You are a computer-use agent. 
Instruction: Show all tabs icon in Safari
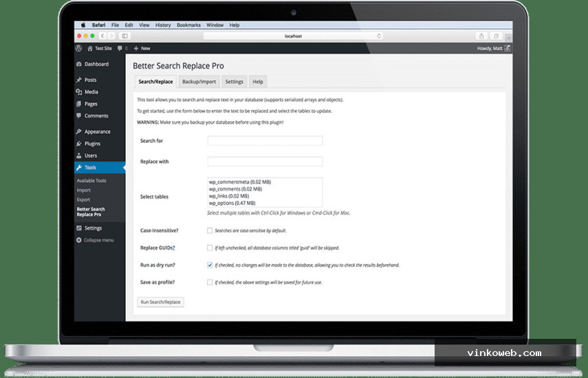(496, 36)
